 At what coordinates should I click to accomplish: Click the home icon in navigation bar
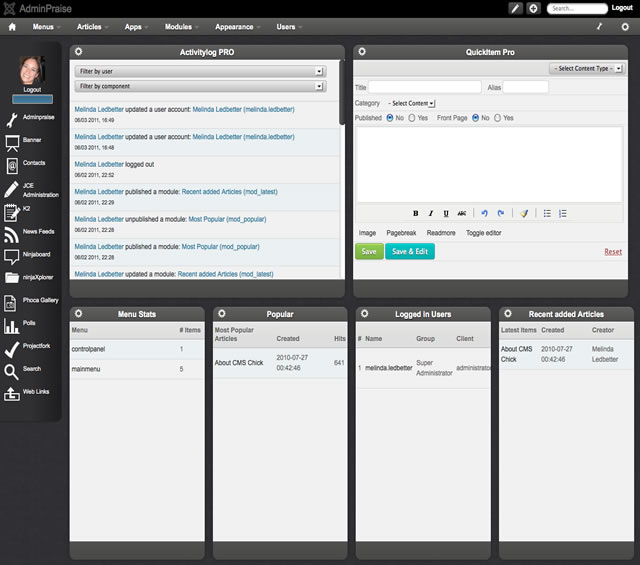12,27
